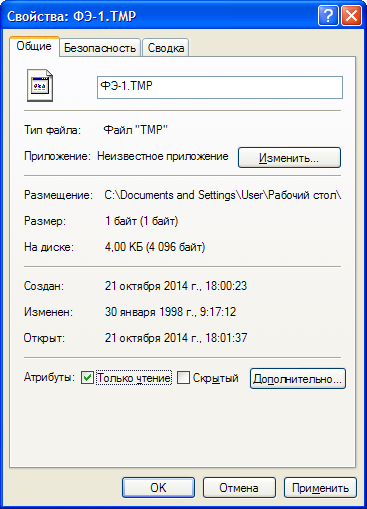Open the context help question-mark button
The image size is (367, 509).
328,16
